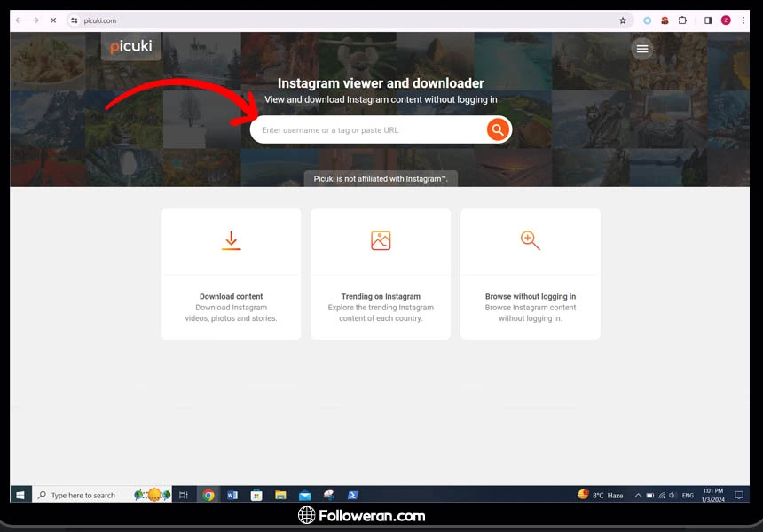Click the Chrome profile avatar
The image size is (763, 532).
click(726, 20)
